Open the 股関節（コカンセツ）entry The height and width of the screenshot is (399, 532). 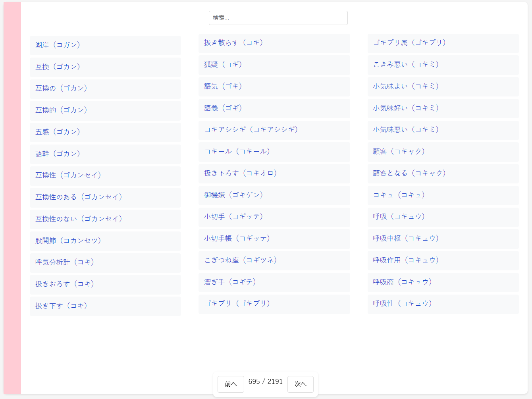(105, 241)
